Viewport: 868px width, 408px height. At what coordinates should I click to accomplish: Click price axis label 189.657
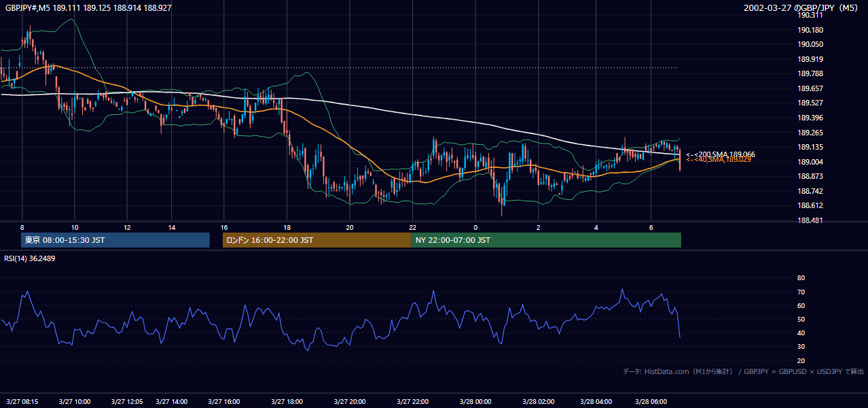[x=810, y=88]
